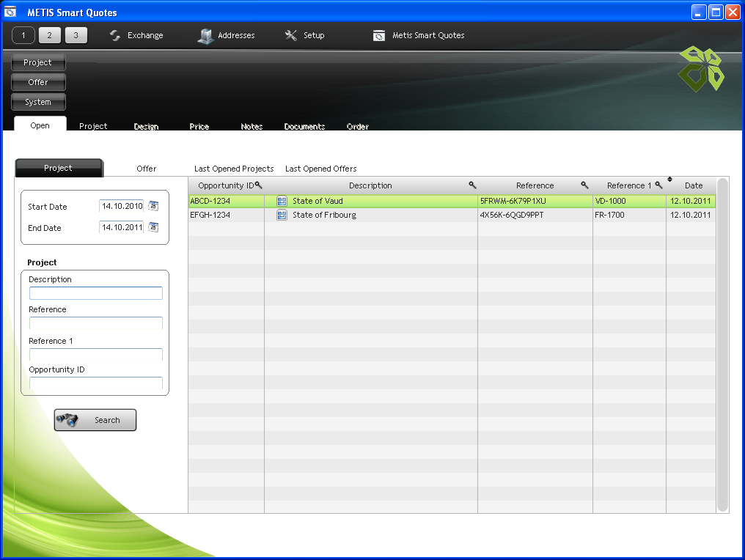Click the Search button label
Viewport: 745px width, 560px height.
point(107,420)
